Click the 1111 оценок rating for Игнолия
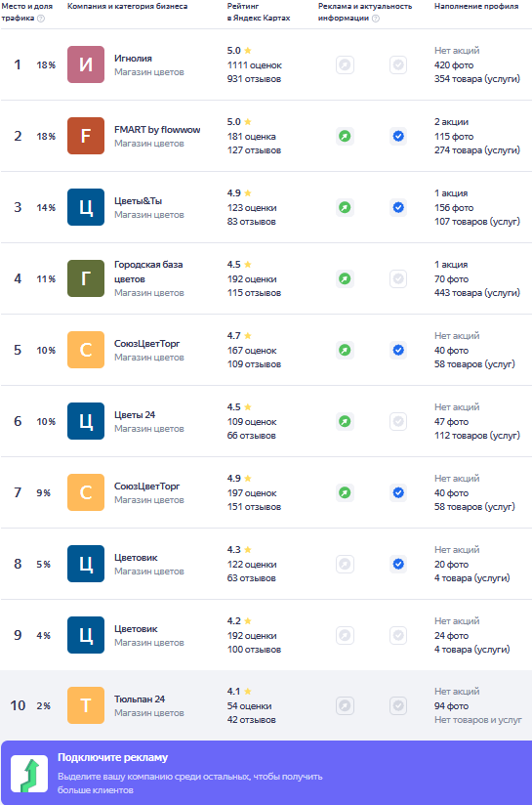Viewport: 532px width, 805px height. [x=255, y=65]
